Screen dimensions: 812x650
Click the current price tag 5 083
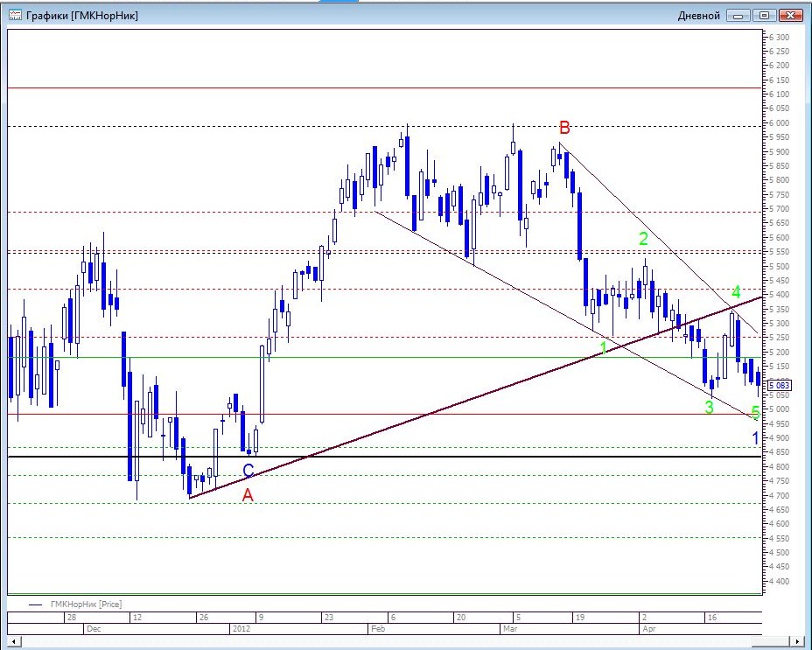(779, 385)
